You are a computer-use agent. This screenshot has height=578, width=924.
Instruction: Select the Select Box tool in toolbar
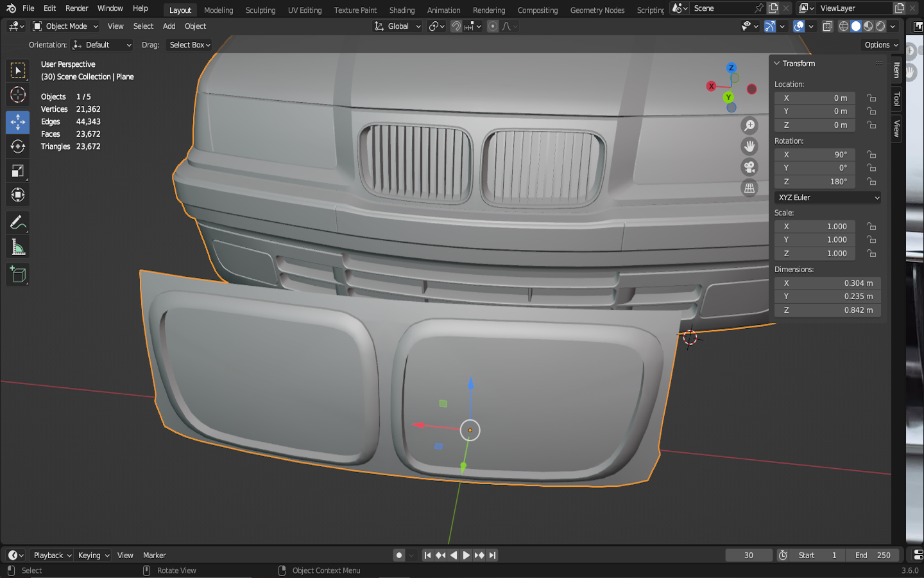point(18,70)
